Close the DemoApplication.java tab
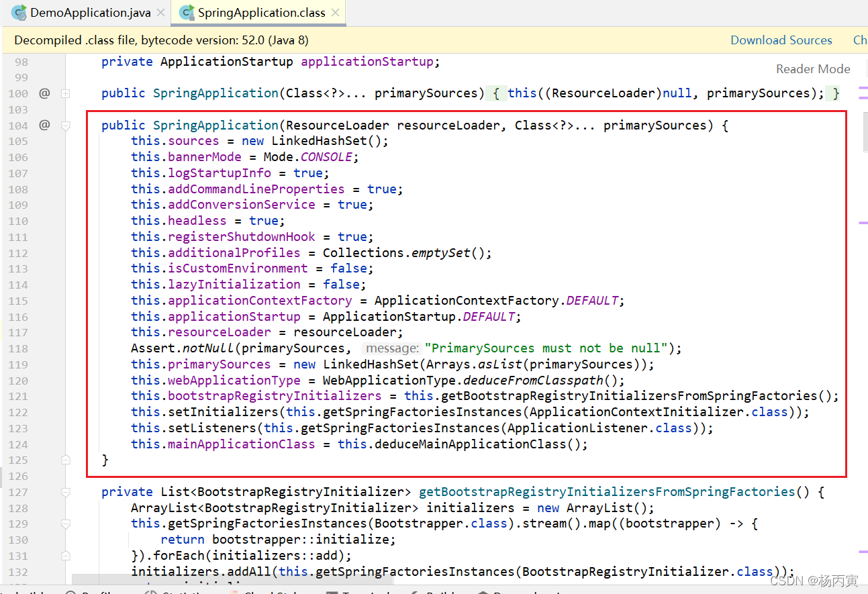The width and height of the screenshot is (868, 594). pyautogui.click(x=160, y=13)
